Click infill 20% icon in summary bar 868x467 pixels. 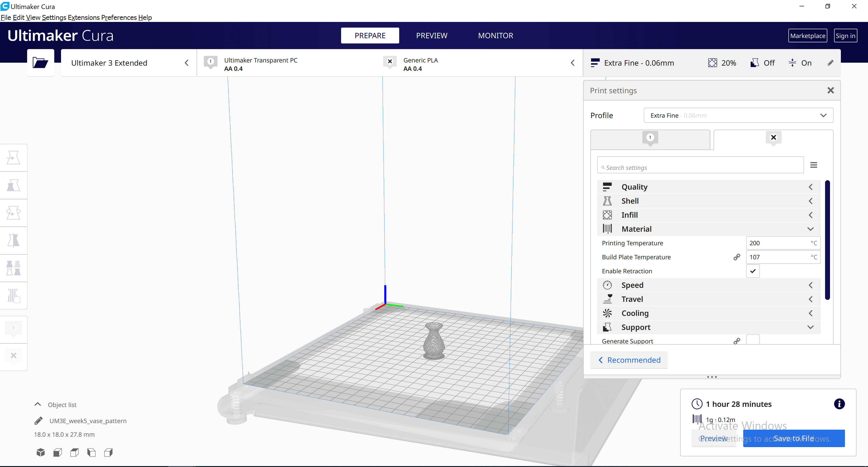tap(712, 63)
